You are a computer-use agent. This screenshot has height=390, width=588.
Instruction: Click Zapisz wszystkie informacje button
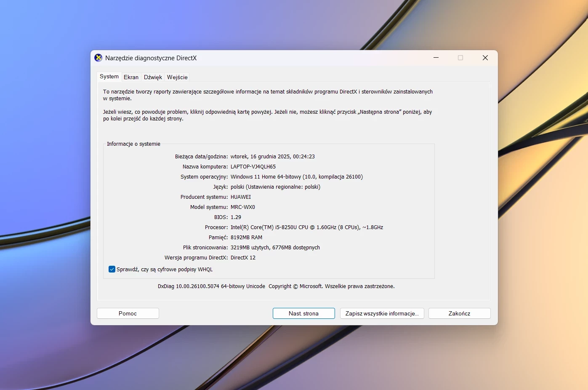[x=382, y=313]
